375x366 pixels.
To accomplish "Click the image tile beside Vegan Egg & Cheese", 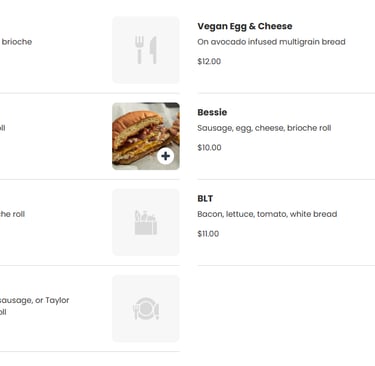I will (146, 50).
